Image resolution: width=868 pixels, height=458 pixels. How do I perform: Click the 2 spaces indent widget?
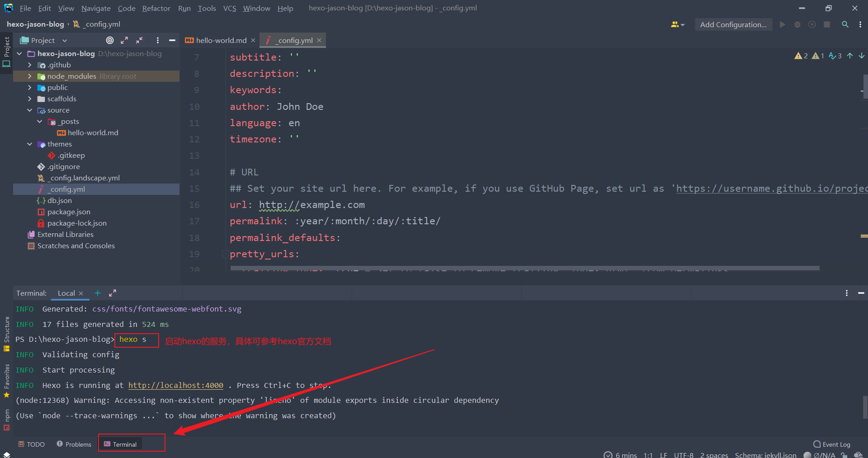click(x=714, y=455)
